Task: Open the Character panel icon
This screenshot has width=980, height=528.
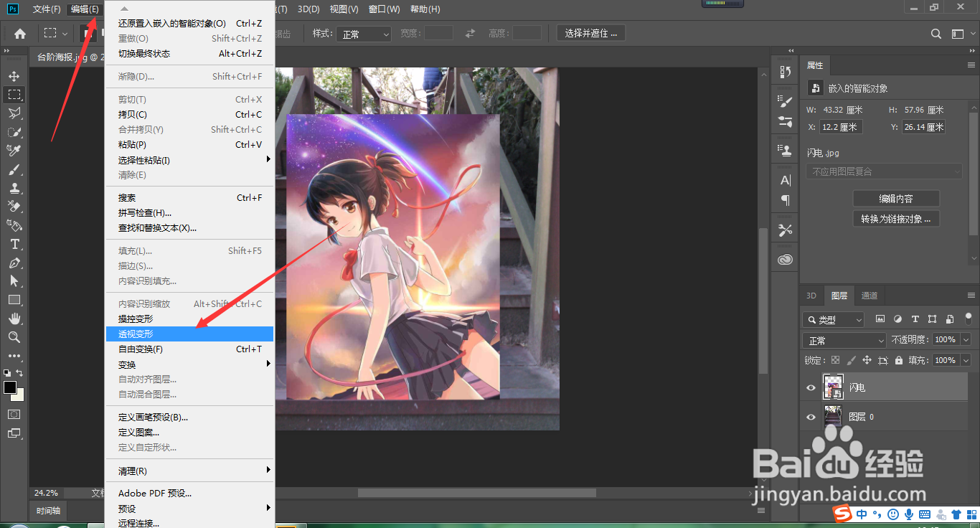Action: pyautogui.click(x=786, y=180)
